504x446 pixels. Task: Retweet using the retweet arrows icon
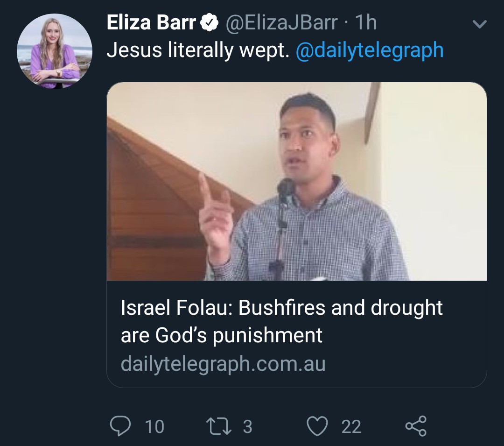point(218,426)
